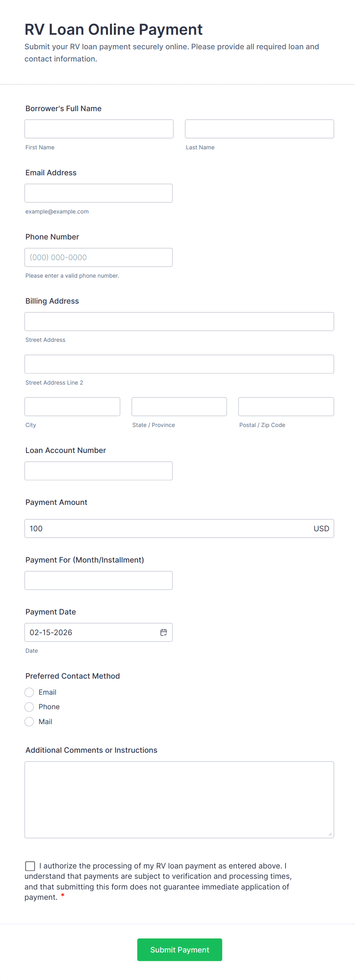Pick Mail as contact method
The width and height of the screenshot is (355, 980).
29,722
